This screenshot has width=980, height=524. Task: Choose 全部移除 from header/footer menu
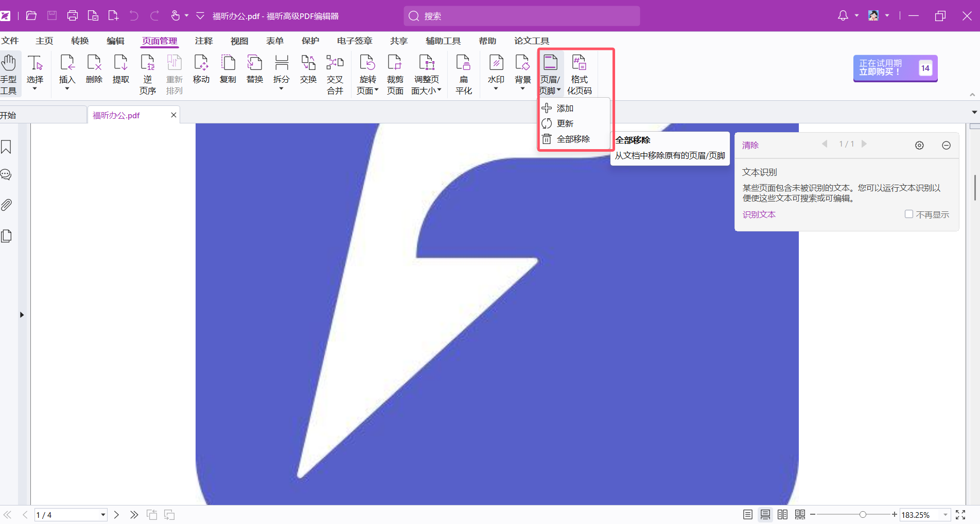pos(573,139)
